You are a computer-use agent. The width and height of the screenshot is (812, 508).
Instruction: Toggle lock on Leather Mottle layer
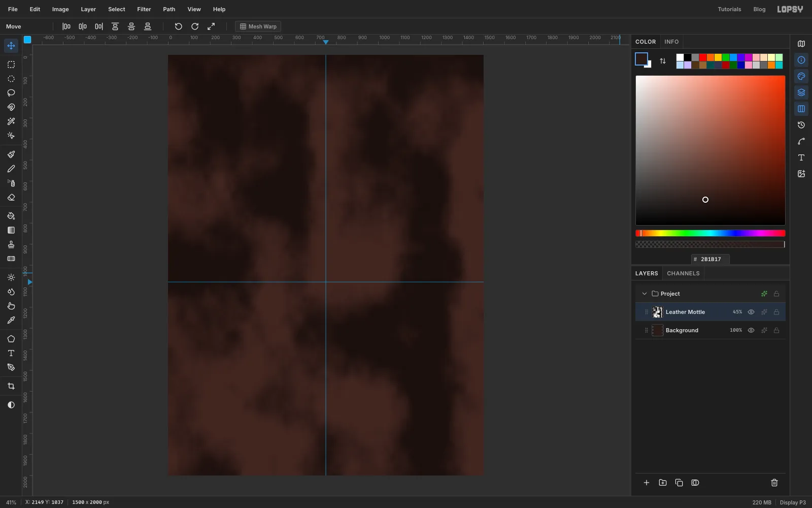click(776, 312)
